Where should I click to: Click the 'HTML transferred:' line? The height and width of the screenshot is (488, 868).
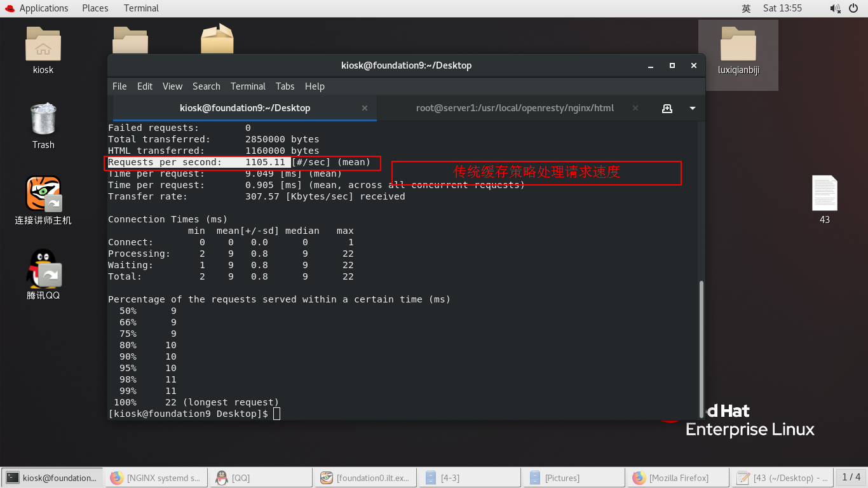(214, 151)
